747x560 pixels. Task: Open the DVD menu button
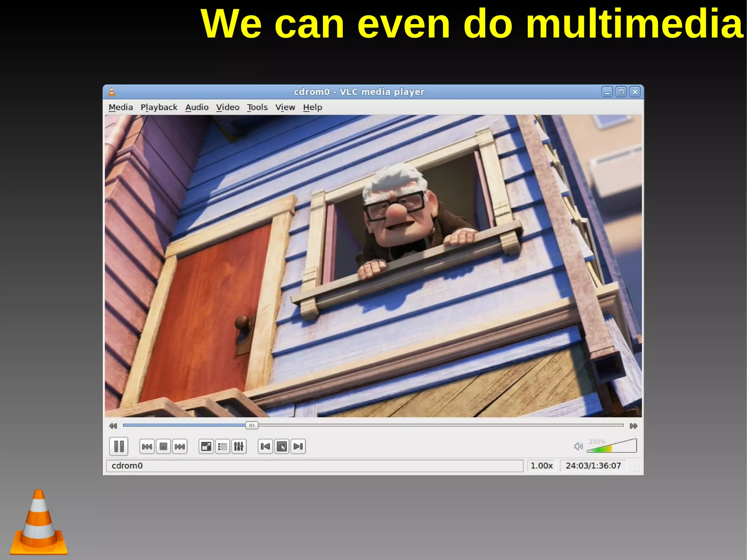[x=282, y=447]
